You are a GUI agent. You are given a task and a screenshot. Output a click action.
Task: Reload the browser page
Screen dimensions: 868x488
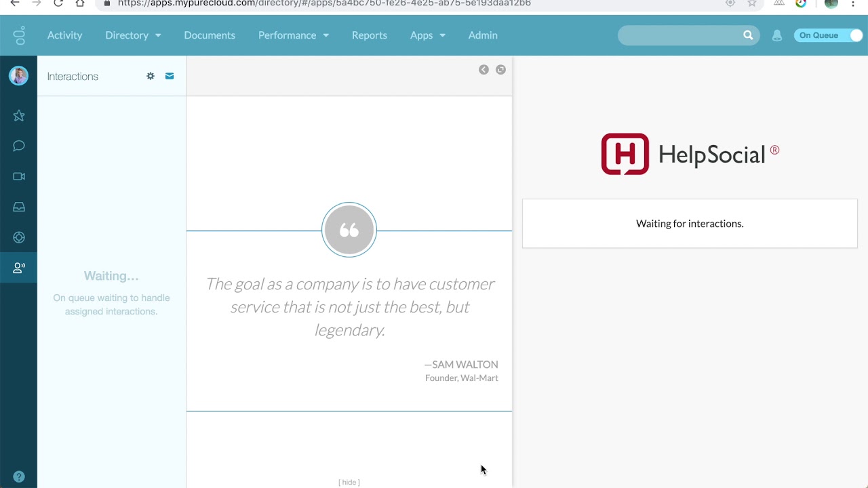pyautogui.click(x=58, y=3)
